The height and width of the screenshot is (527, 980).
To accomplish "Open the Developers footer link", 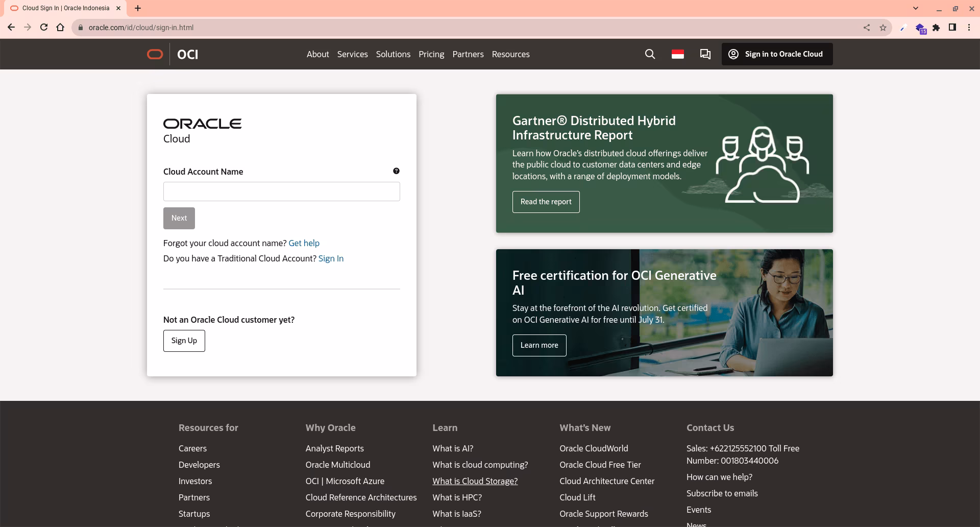I will [x=199, y=465].
